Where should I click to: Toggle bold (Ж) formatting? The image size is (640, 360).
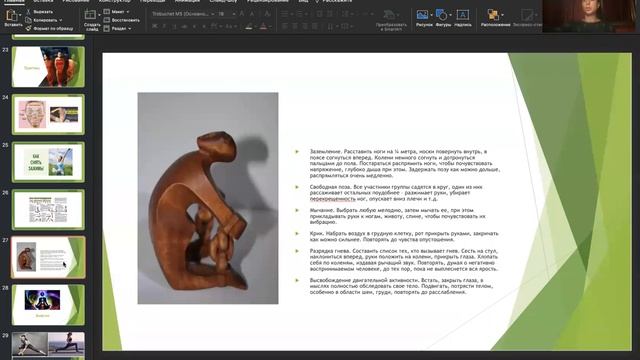(155, 27)
